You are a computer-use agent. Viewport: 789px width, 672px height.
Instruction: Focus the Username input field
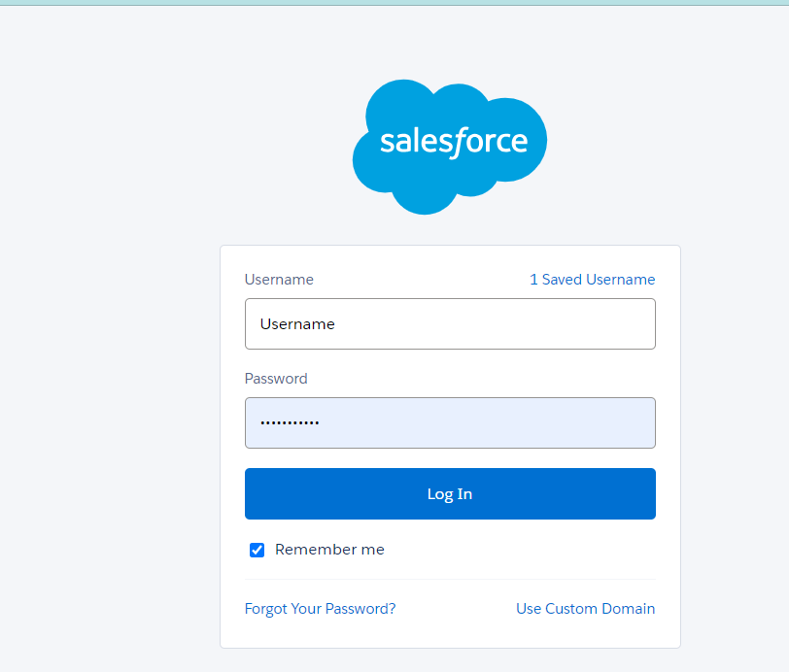450,324
